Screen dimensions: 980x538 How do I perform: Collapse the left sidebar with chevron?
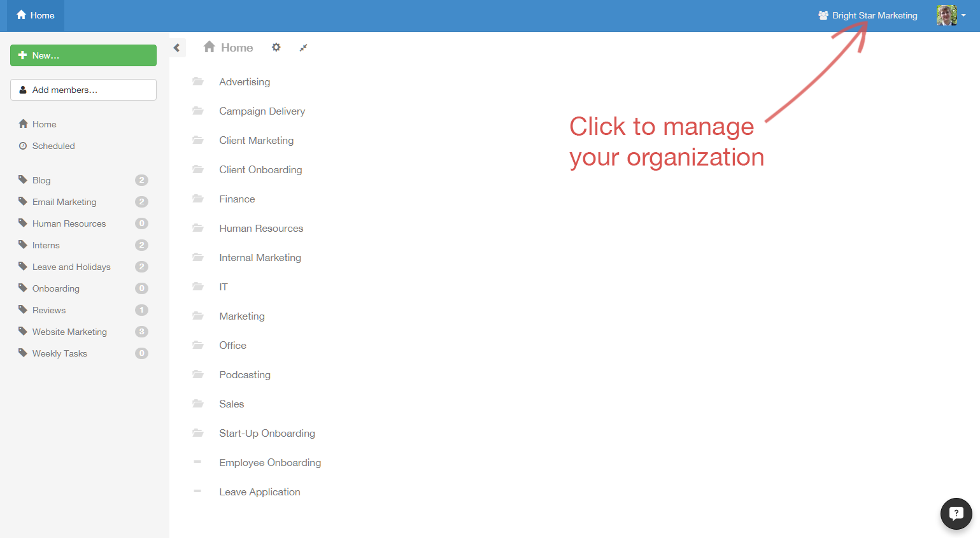pos(177,48)
